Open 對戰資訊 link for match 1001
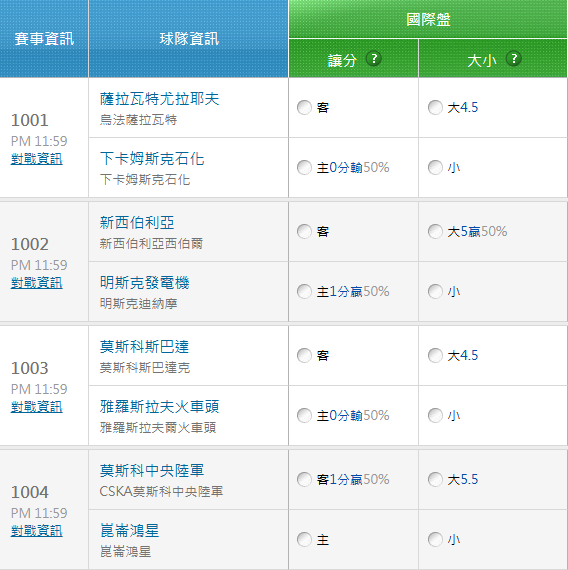 click(x=37, y=159)
